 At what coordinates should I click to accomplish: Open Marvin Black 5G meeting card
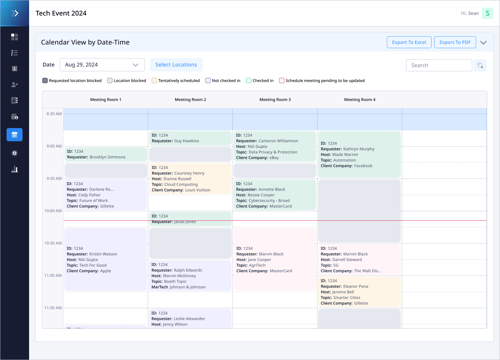360,260
